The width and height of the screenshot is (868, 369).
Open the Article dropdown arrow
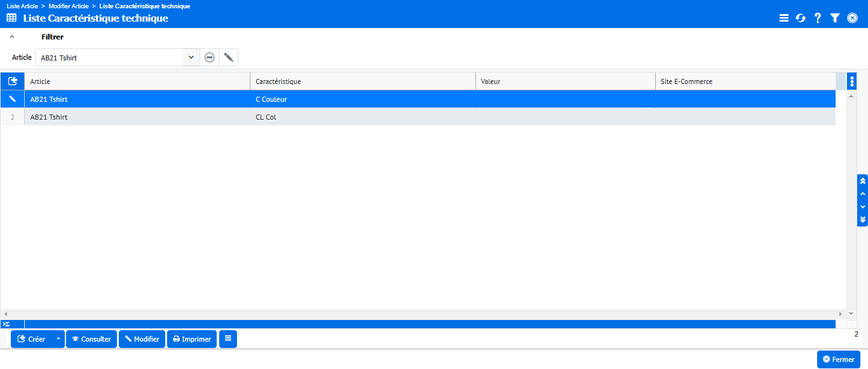(x=191, y=57)
